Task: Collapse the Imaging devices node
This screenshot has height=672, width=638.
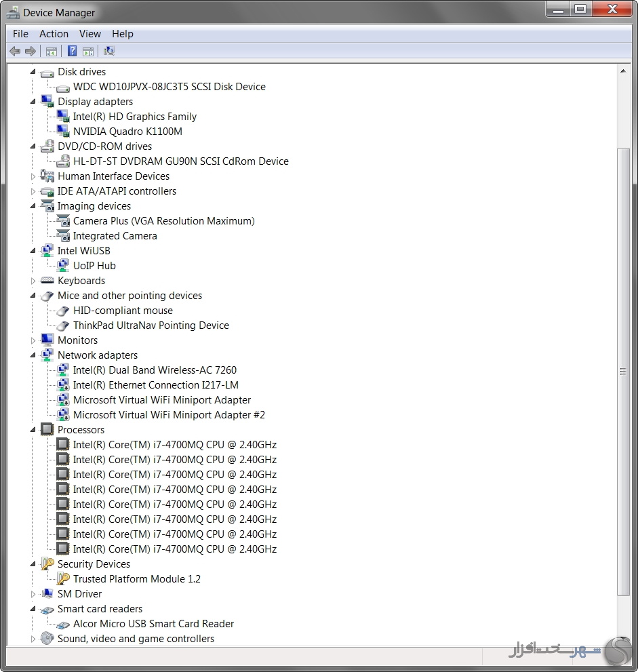Action: click(x=33, y=206)
